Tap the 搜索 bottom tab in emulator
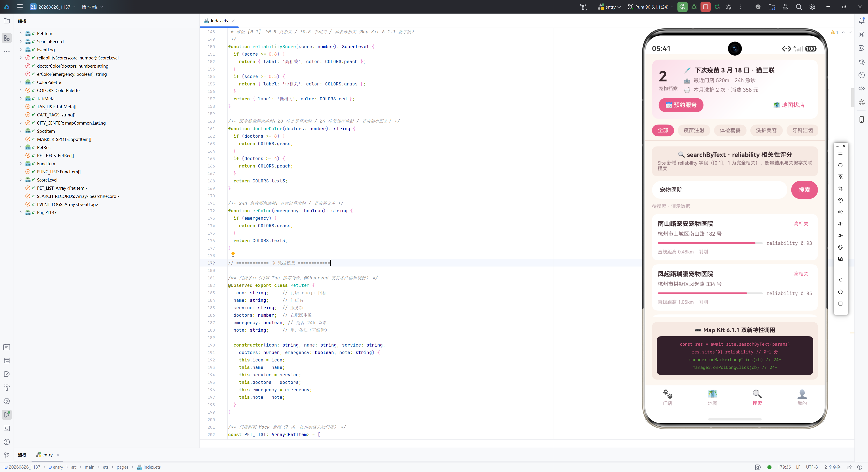The image size is (868, 472). tap(757, 398)
